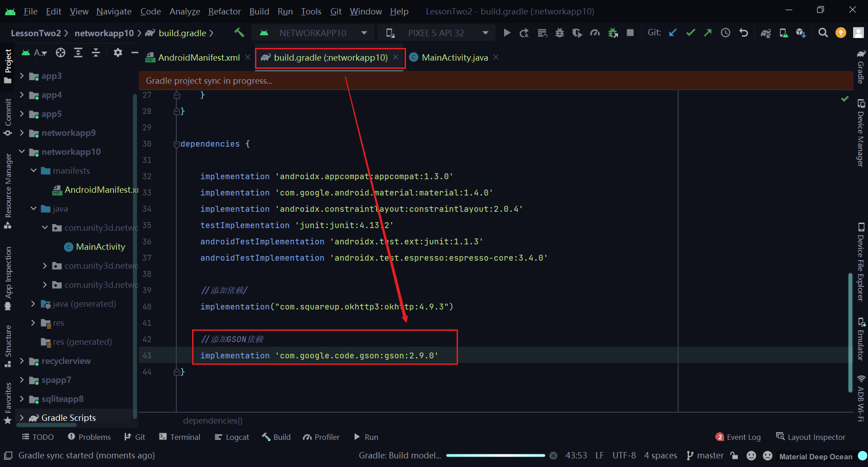This screenshot has width=868, height=467.
Task: Cancel the Gradle build progress
Action: [553, 456]
